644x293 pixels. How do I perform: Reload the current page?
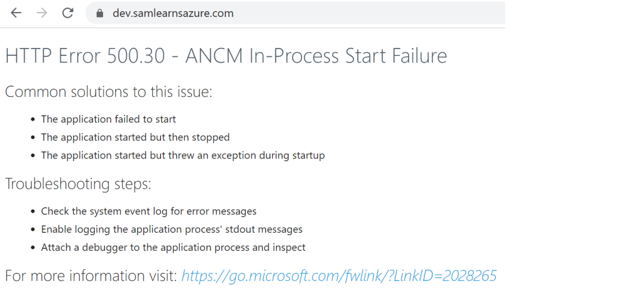tap(69, 13)
